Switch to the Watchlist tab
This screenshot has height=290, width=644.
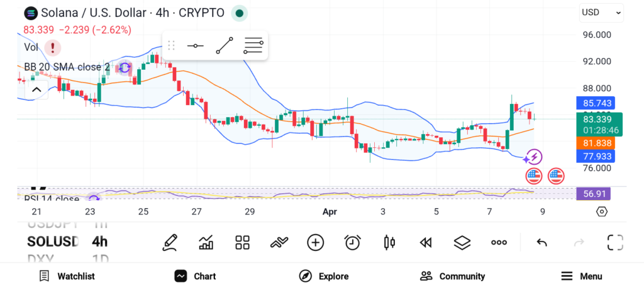(x=67, y=276)
